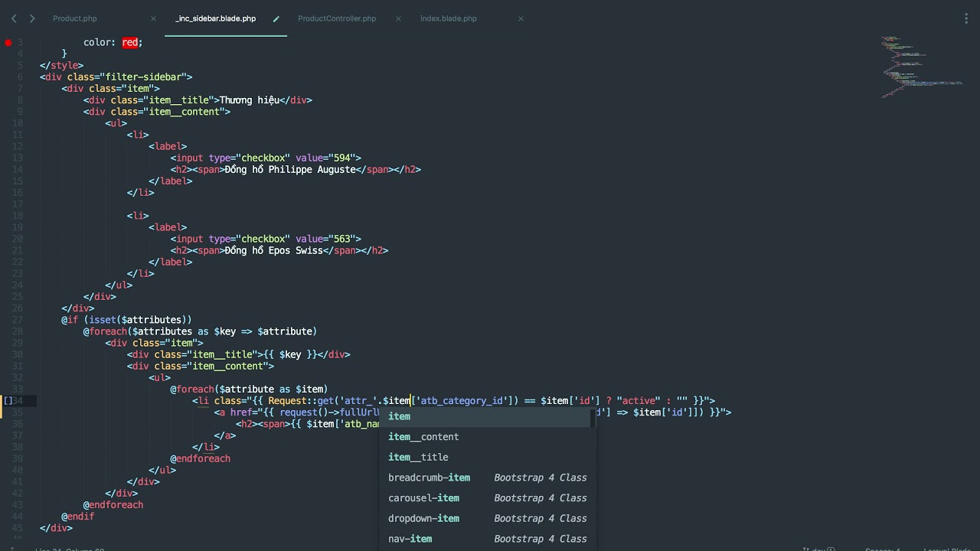Click the unsaved pencil icon on _inc_sidebar.blade.php

[x=276, y=18]
